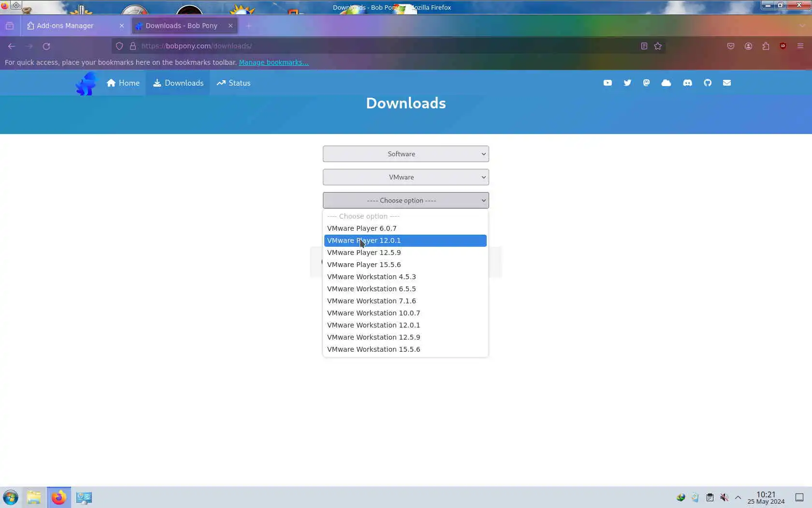Open the file manager from taskbar

[34, 497]
